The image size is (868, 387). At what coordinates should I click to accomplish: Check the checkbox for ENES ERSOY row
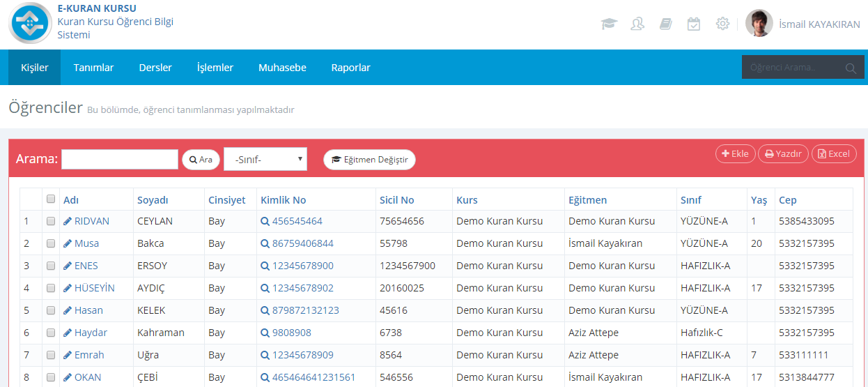coord(51,266)
